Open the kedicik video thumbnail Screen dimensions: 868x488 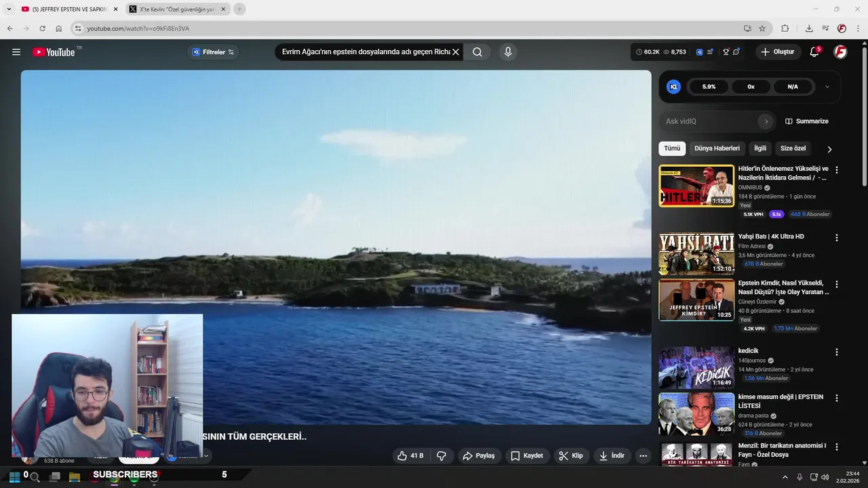pos(696,367)
